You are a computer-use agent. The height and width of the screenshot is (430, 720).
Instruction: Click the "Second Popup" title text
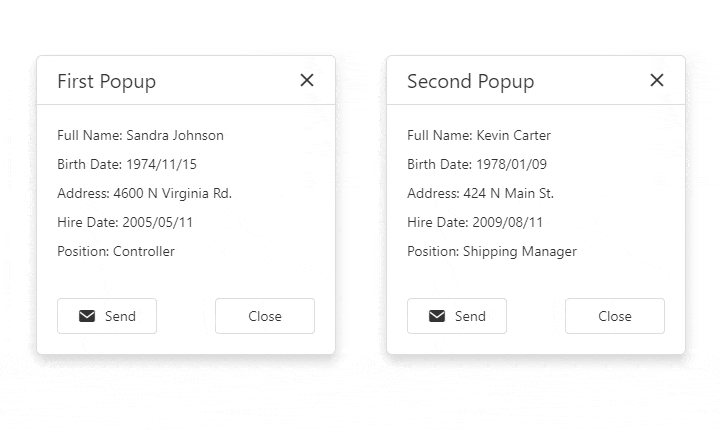(470, 81)
